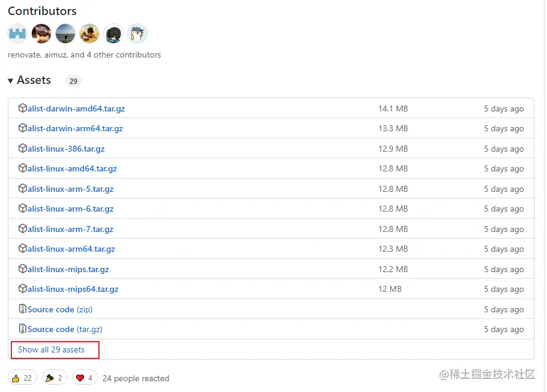Click the package icon beside alist-darwin-amd64.tar.gz
547x392 pixels.
pyautogui.click(x=22, y=108)
